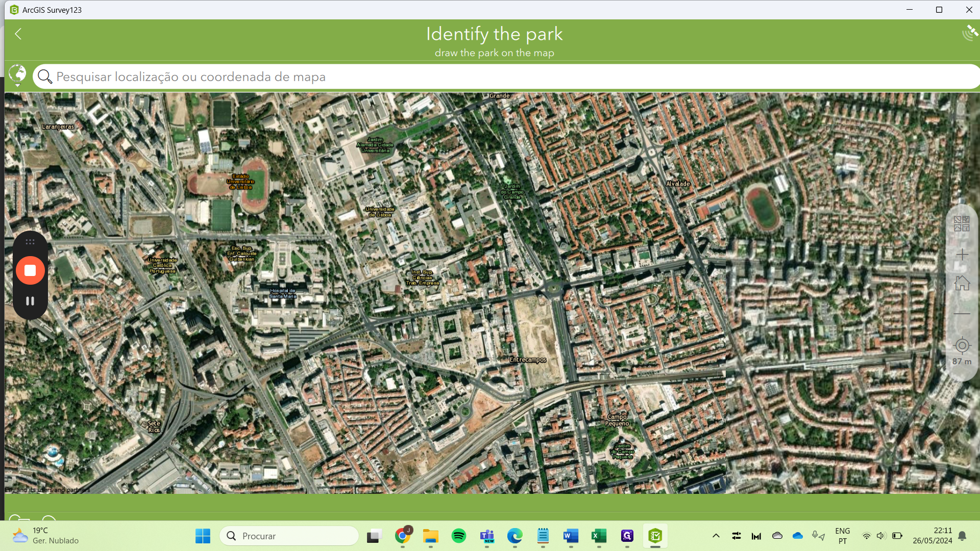
Task: Click the location search field
Action: (459, 77)
